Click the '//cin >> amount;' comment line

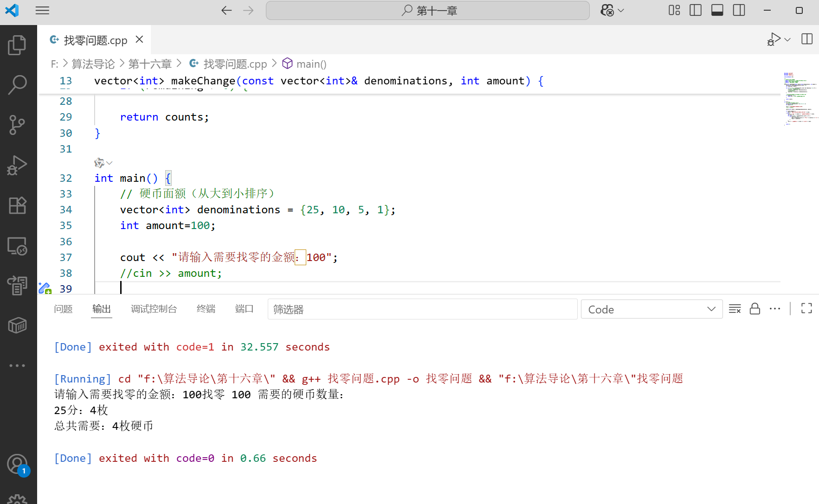coord(171,274)
